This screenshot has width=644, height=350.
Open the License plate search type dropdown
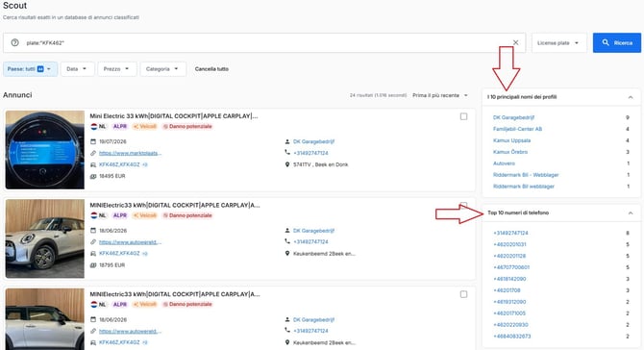pyautogui.click(x=558, y=42)
